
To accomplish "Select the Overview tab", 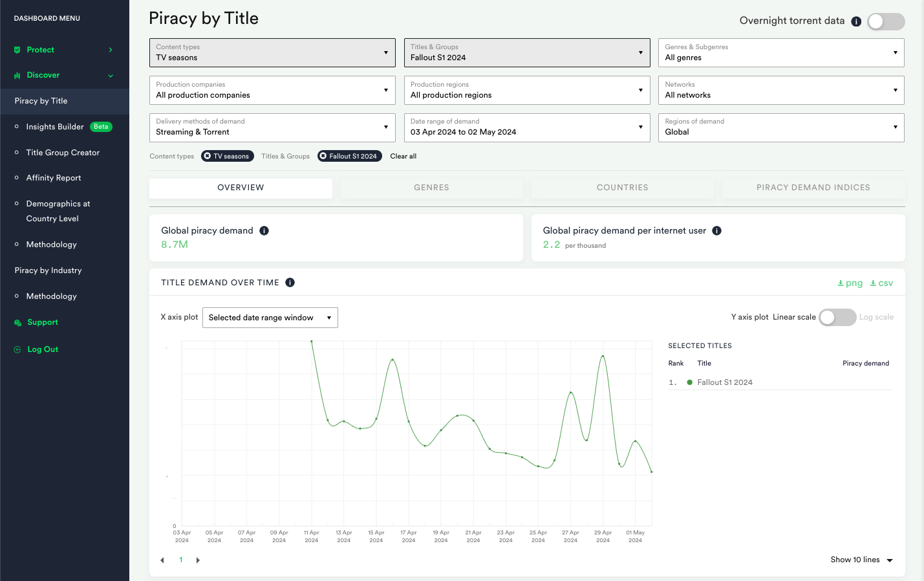I will pos(241,188).
